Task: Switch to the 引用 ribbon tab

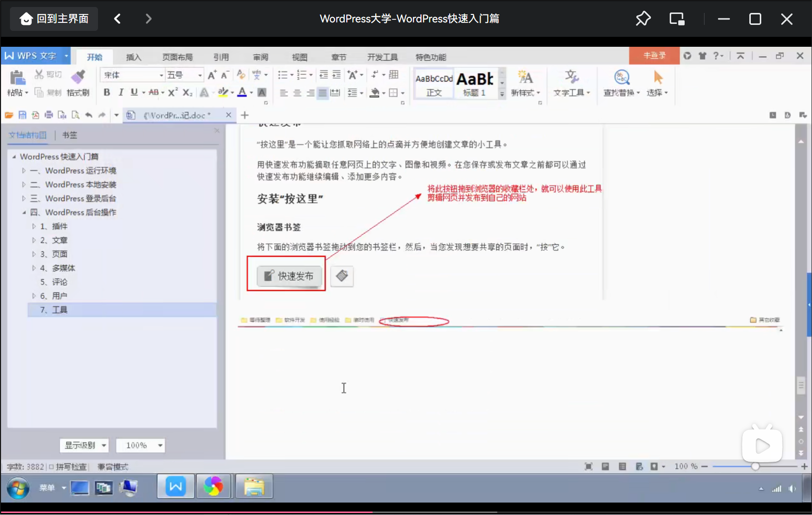Action: tap(221, 57)
